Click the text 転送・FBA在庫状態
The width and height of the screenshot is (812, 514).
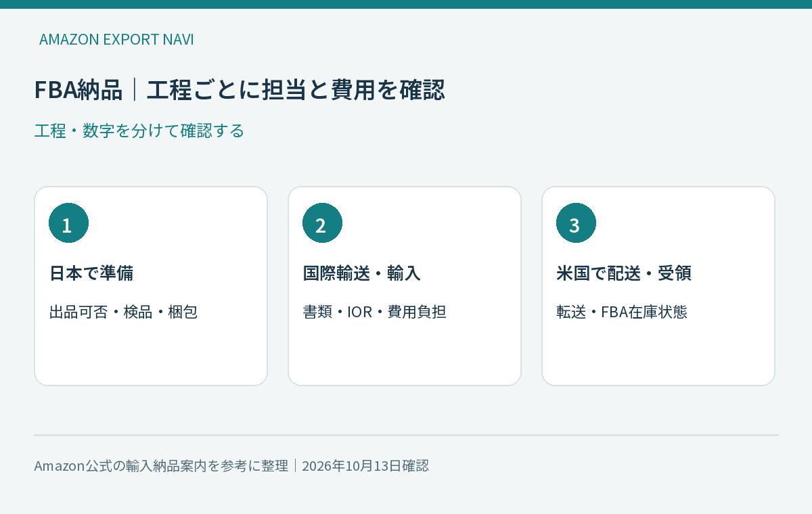622,312
